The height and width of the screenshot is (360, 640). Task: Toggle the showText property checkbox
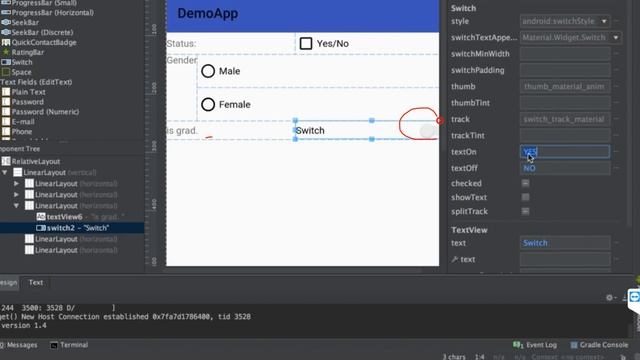pos(525,197)
